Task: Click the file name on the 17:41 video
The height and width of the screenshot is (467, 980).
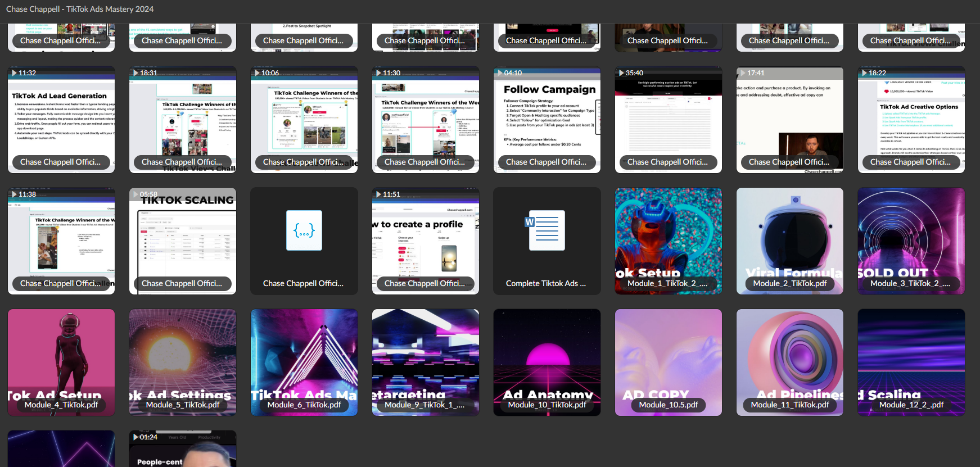Action: point(789,162)
